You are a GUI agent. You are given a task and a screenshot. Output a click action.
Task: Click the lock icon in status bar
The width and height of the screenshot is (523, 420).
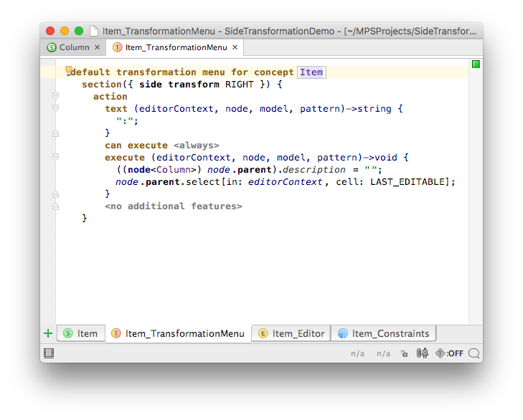click(405, 353)
